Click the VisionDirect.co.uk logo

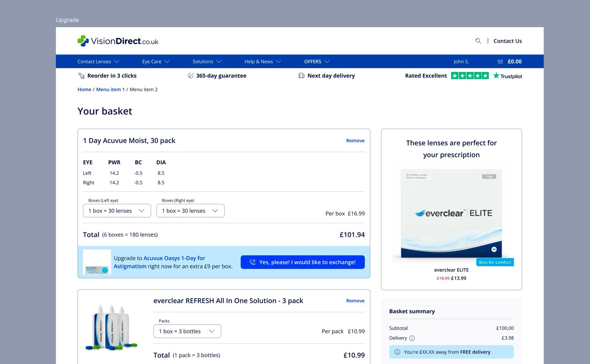(118, 41)
